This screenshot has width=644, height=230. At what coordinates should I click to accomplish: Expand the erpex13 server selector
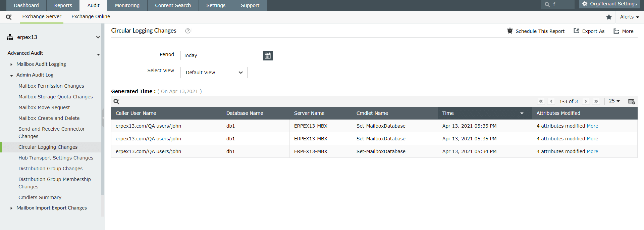tap(98, 37)
